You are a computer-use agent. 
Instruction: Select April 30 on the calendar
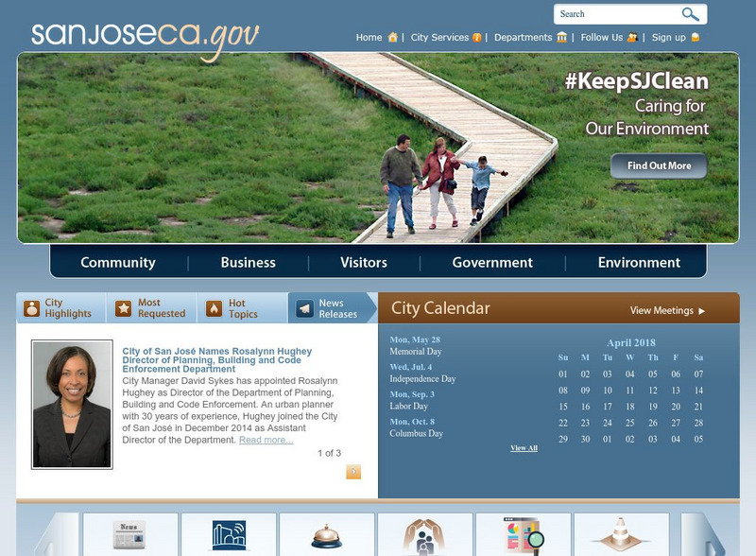585,439
